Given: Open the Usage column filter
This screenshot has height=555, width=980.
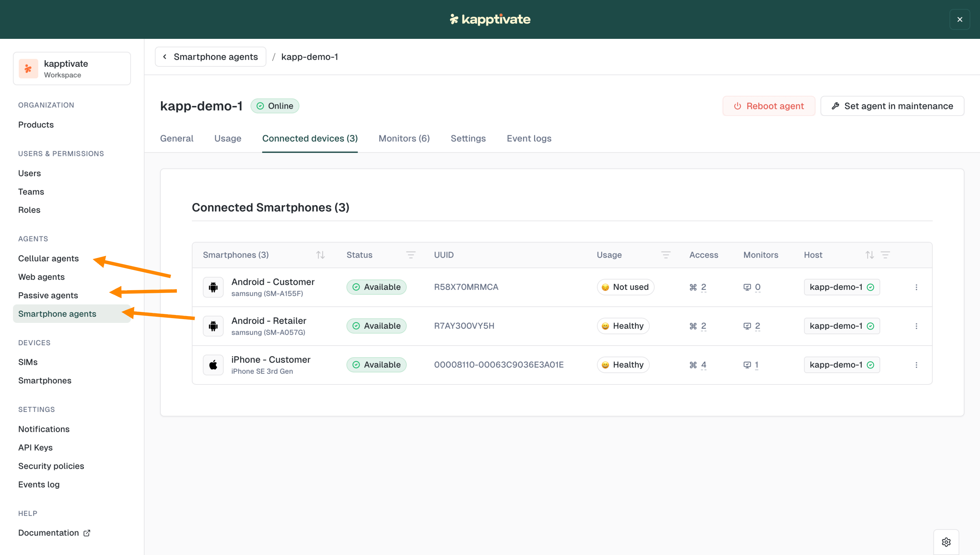Looking at the screenshot, I should point(666,254).
